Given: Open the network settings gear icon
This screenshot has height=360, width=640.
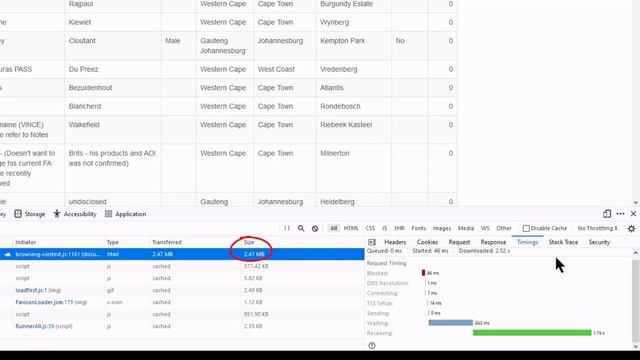Looking at the screenshot, I should click(631, 229).
